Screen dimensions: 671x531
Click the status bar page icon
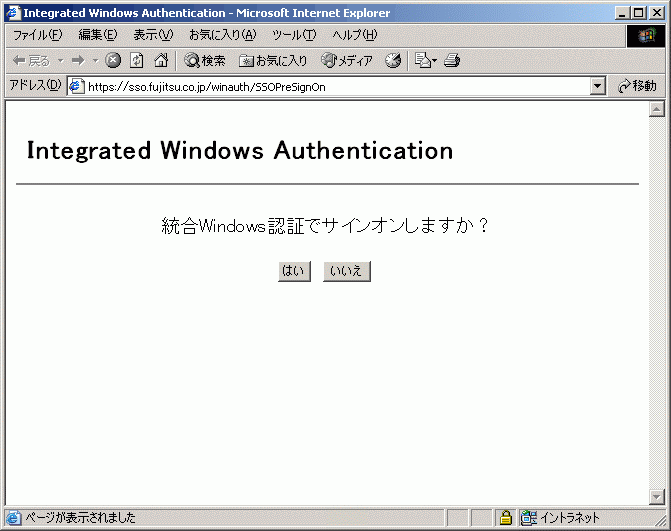pyautogui.click(x=13, y=518)
